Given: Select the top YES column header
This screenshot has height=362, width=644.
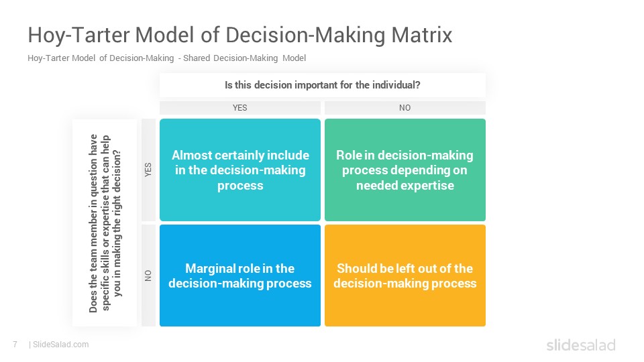Looking at the screenshot, I should pyautogui.click(x=240, y=107).
